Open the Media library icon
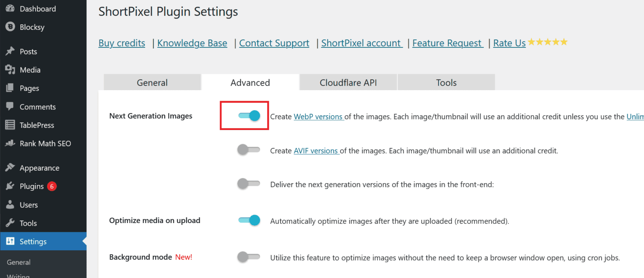Screen dimensions: 644x278 pyautogui.click(x=10, y=70)
